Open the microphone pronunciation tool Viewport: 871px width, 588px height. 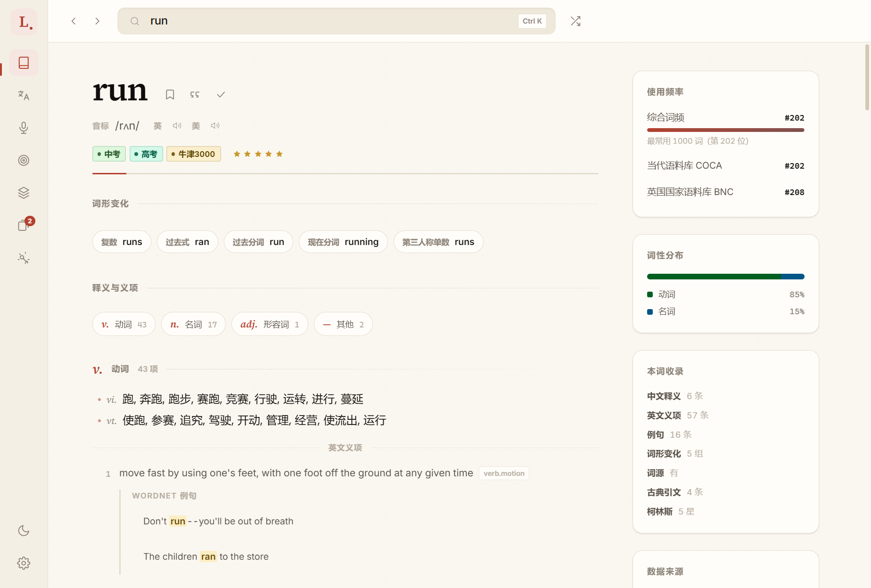click(24, 128)
